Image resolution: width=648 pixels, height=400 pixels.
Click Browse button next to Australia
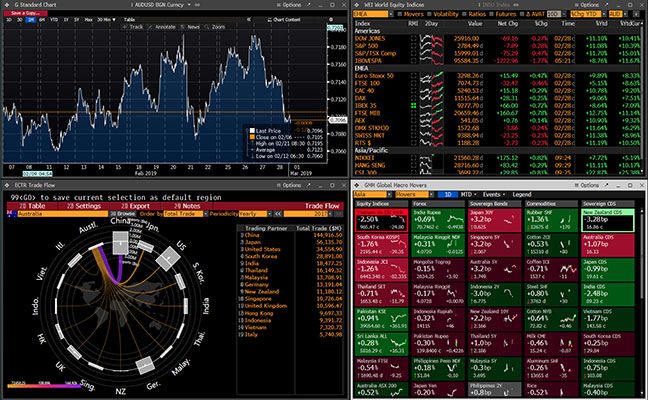point(122,214)
